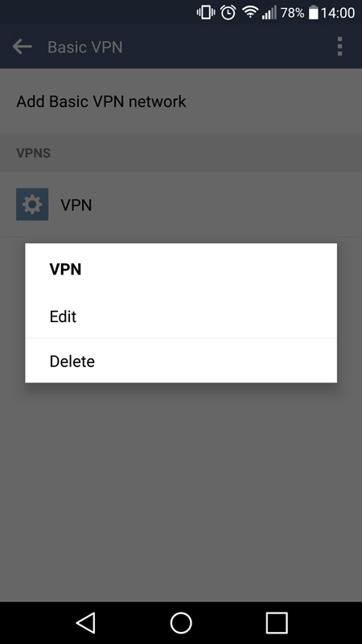Tap the vibrate mode status icon
Image resolution: width=362 pixels, height=644 pixels.
[206, 13]
